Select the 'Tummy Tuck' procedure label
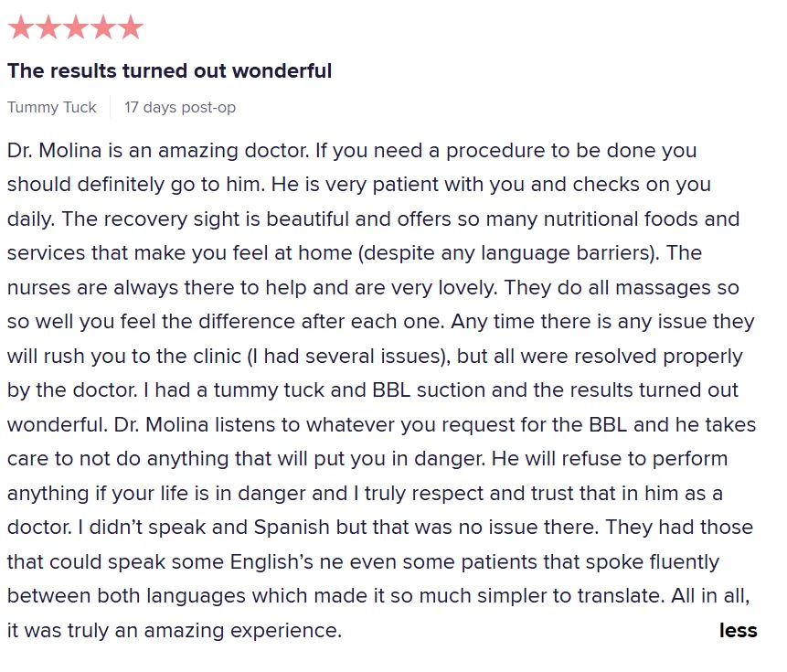The height and width of the screenshot is (672, 787). click(x=52, y=107)
